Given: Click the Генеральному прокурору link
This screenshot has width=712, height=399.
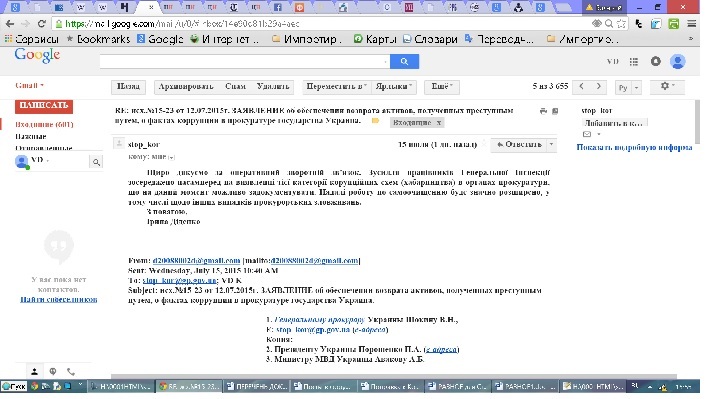Looking at the screenshot, I should tap(320, 320).
